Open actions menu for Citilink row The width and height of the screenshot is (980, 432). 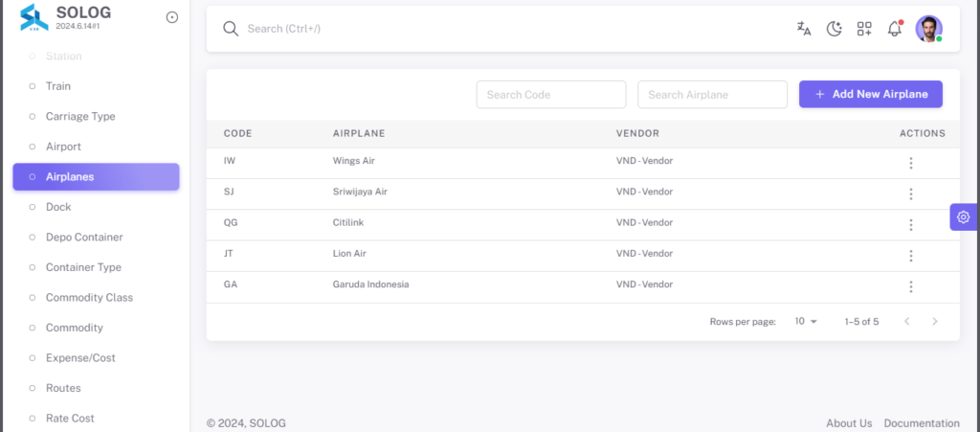point(911,225)
